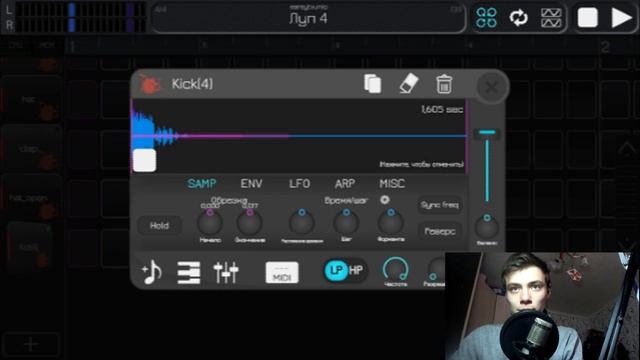Toggle the Hold button
The width and height of the screenshot is (640, 360).
159,226
